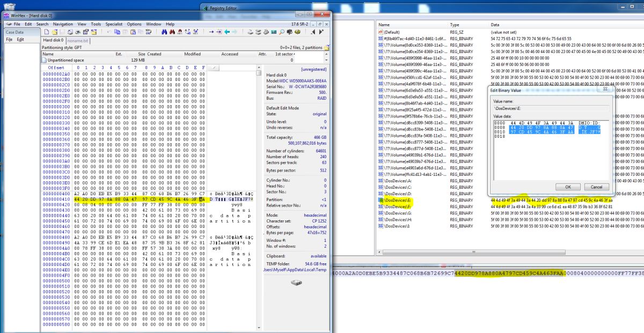Click the Print icon in WinHex toolbar
Viewport: 644px width, 333px height.
point(70,32)
